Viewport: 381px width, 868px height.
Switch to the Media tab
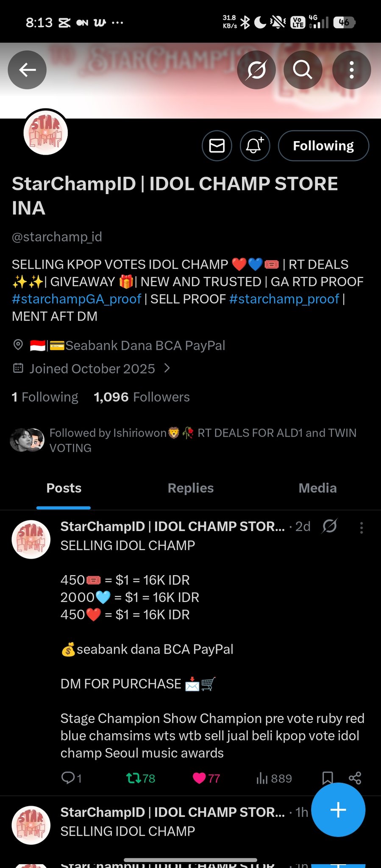coord(317,488)
